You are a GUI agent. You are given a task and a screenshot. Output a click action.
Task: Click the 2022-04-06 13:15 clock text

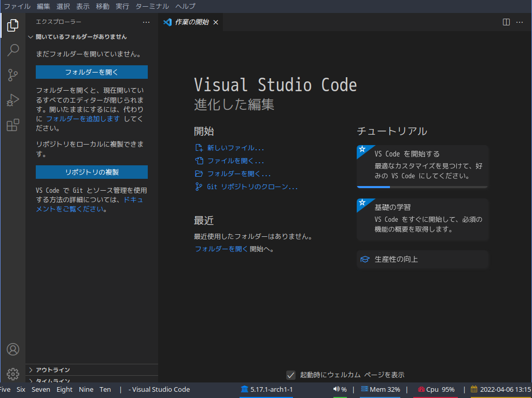click(x=506, y=390)
